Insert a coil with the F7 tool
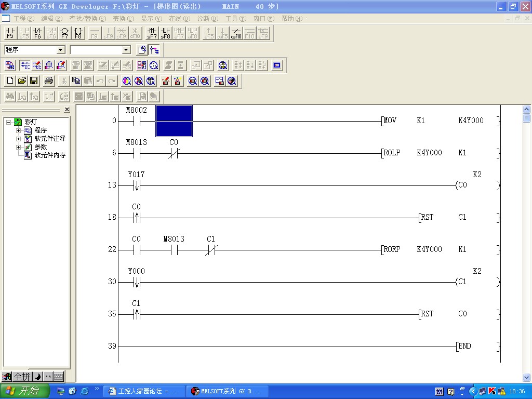The height and width of the screenshot is (399, 532). 64,34
